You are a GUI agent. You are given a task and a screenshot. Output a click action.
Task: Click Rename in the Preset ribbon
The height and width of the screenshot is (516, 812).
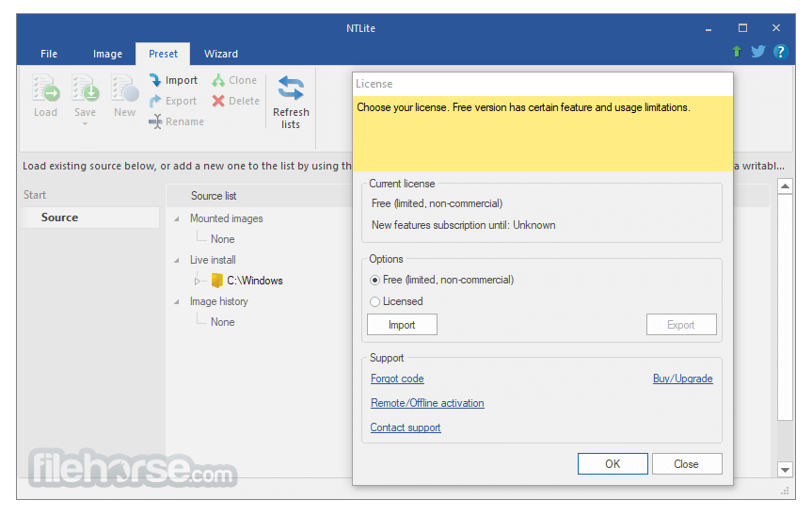coord(177,121)
